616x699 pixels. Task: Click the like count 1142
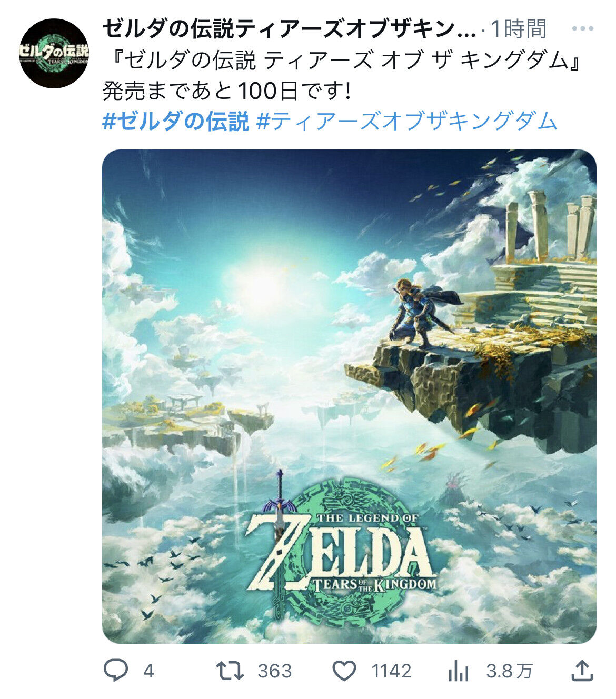point(391,671)
